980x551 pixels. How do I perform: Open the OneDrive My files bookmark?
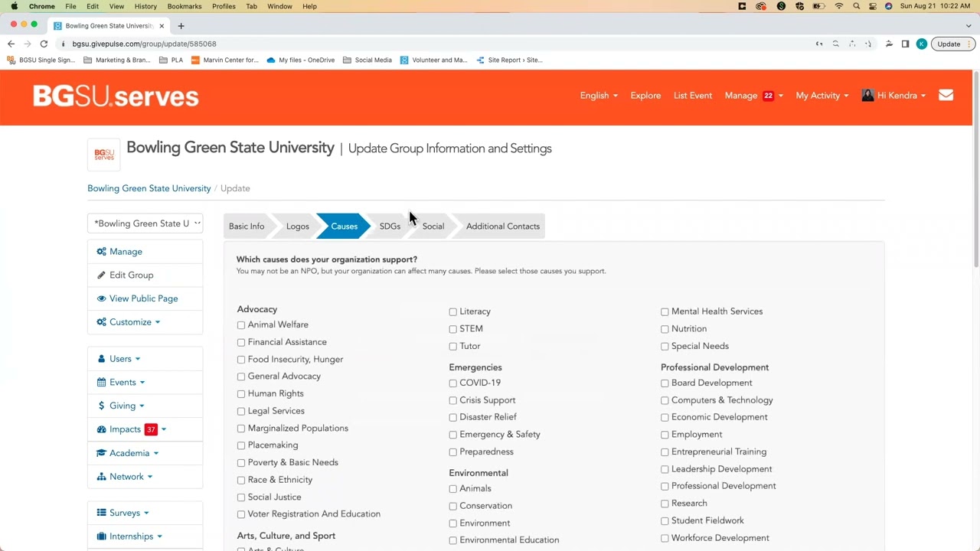pos(300,60)
